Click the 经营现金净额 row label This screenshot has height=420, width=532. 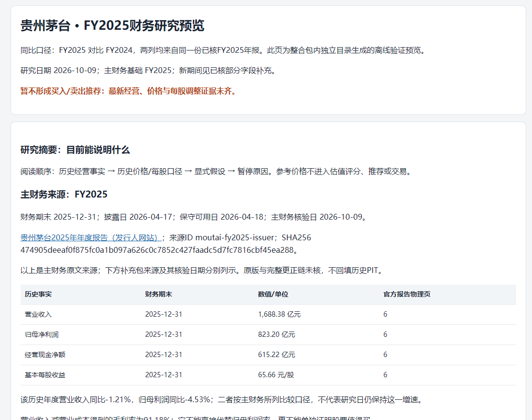[45, 355]
